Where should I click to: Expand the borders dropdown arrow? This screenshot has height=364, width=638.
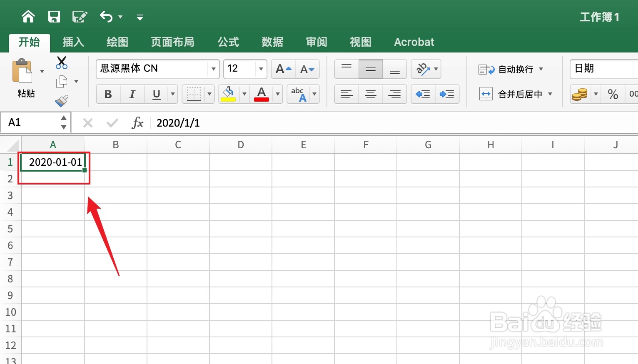pyautogui.click(x=209, y=94)
